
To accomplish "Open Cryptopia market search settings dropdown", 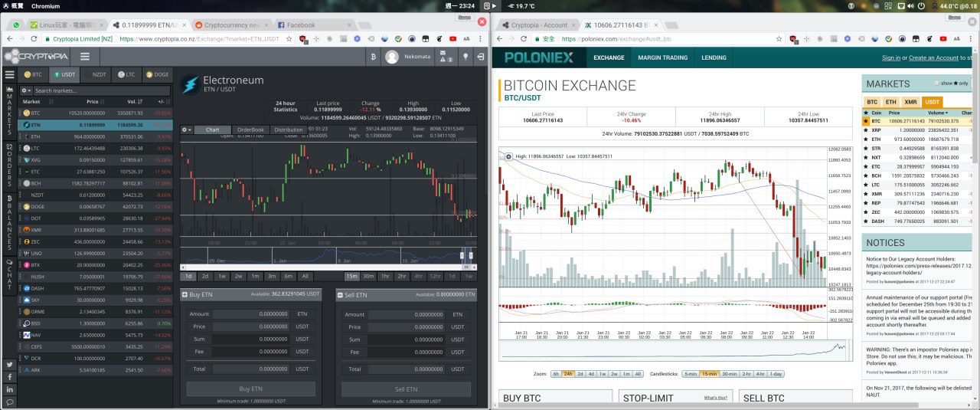I will coord(26,90).
